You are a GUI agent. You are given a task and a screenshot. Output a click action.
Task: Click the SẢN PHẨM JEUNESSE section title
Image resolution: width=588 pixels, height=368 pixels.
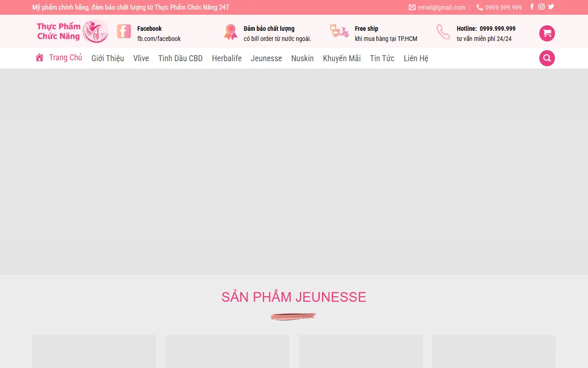pos(294,297)
